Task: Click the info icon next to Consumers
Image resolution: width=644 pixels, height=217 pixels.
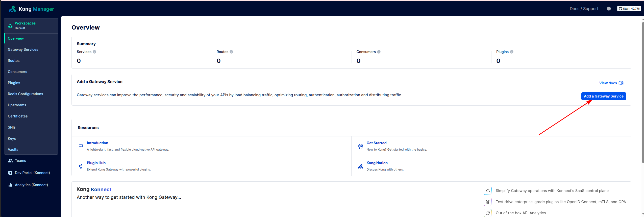Action: [379, 52]
